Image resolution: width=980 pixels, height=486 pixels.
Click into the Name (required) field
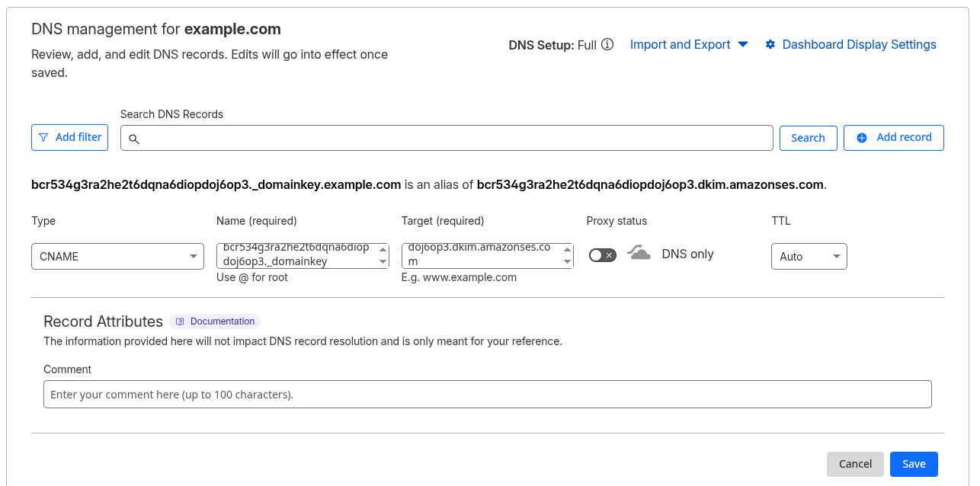click(x=297, y=255)
